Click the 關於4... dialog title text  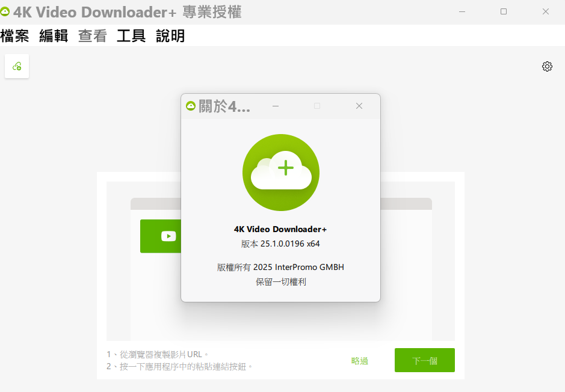pos(224,106)
